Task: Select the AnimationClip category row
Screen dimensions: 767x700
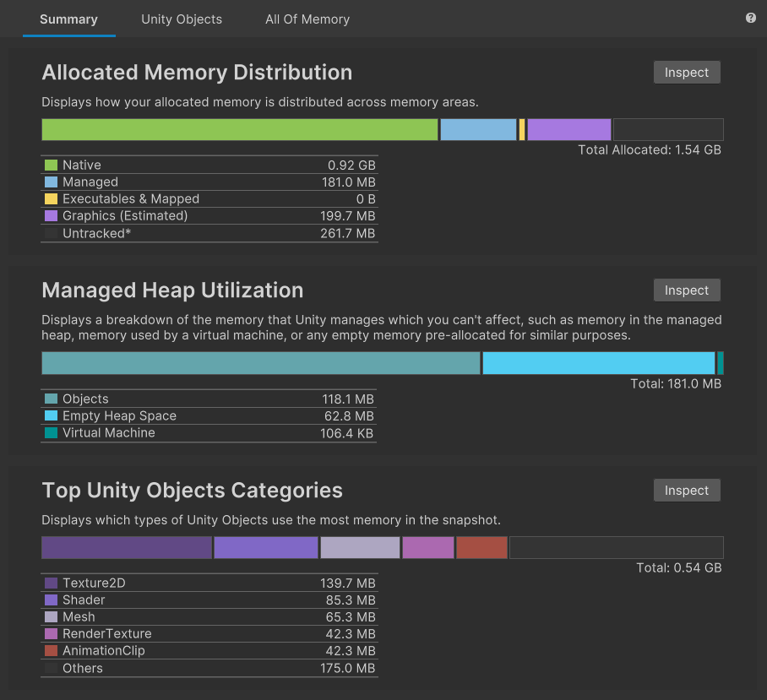Action: coord(209,651)
